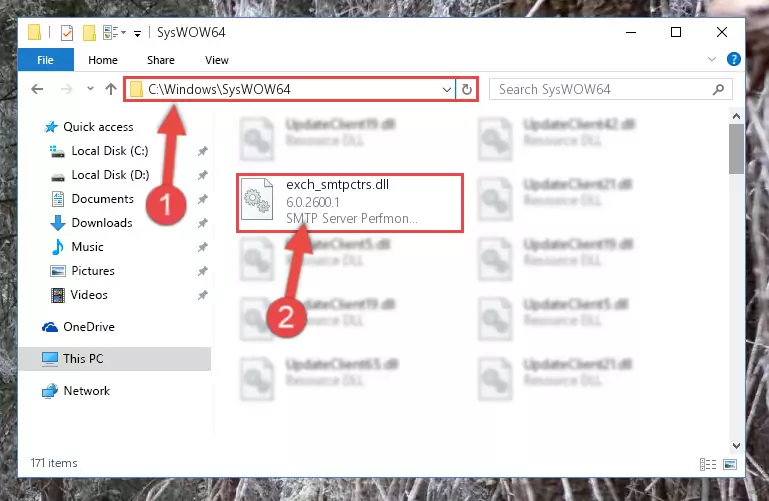Viewport: 769px width, 501px height.
Task: Unpin Local Disk (C:) using its pin icon
Action: coord(203,151)
